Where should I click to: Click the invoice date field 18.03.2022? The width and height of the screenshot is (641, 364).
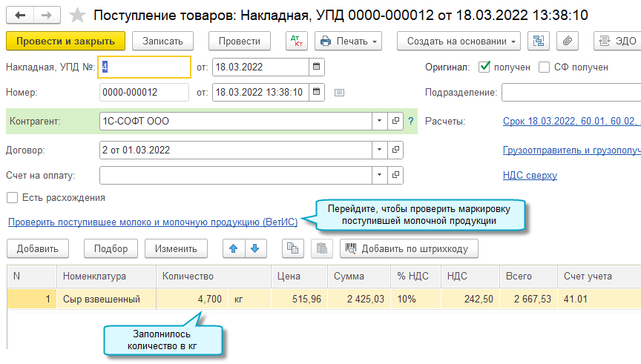point(260,67)
